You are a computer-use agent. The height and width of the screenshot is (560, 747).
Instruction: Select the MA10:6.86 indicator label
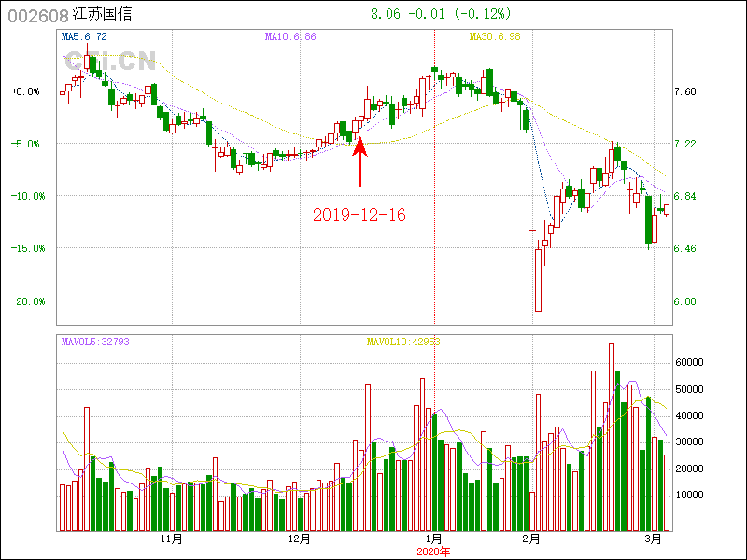click(x=290, y=36)
